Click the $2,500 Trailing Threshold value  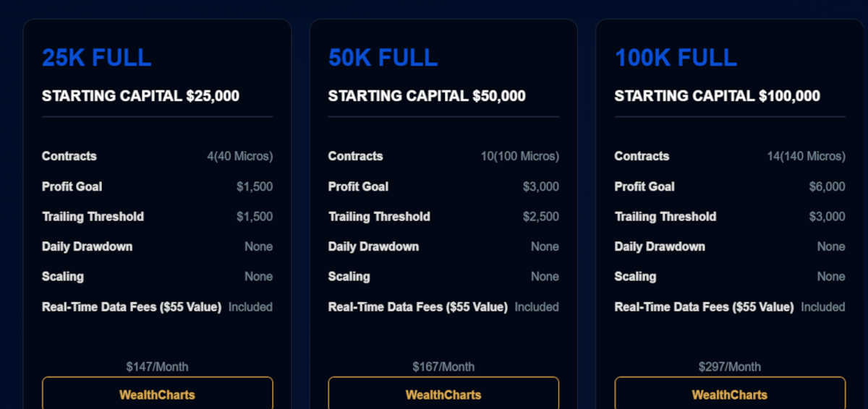540,217
